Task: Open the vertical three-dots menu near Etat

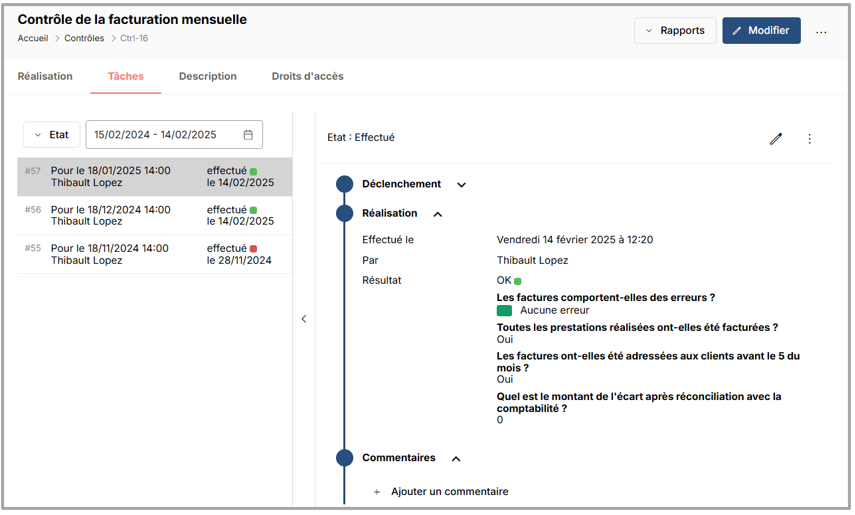Action: (809, 139)
